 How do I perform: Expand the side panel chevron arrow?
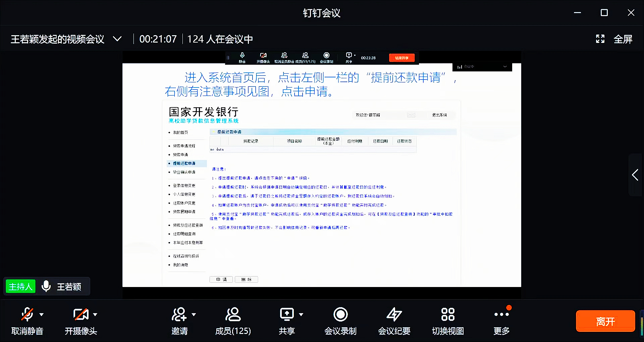pos(635,175)
